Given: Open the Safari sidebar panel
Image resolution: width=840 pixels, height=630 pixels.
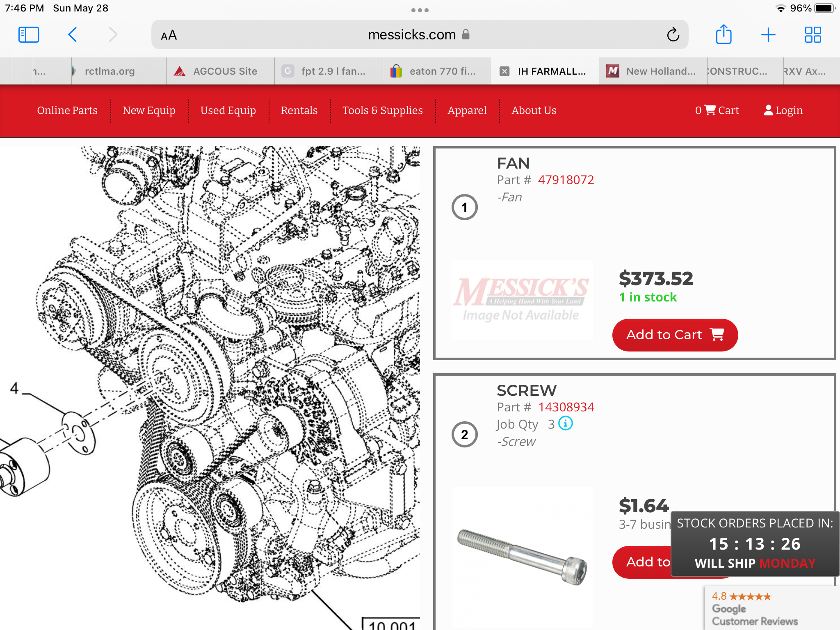Looking at the screenshot, I should tap(29, 35).
